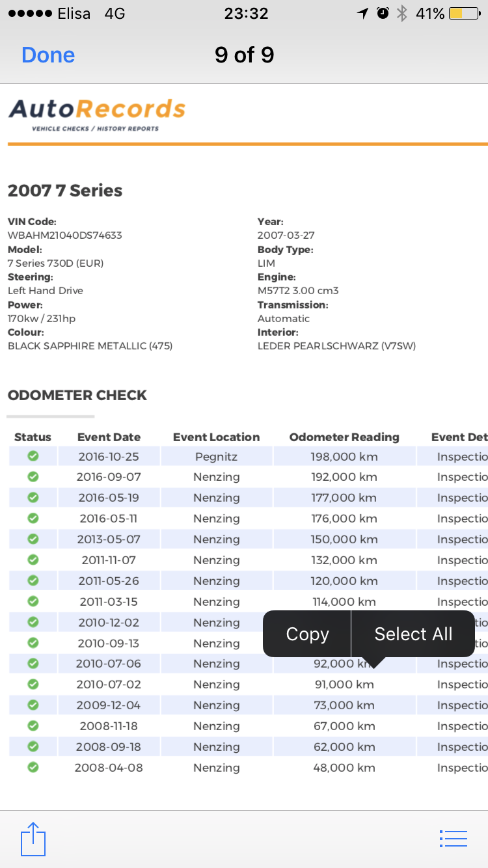Viewport: 488px width, 868px height.
Task: Tap the battery icon in status bar
Action: tap(465, 14)
